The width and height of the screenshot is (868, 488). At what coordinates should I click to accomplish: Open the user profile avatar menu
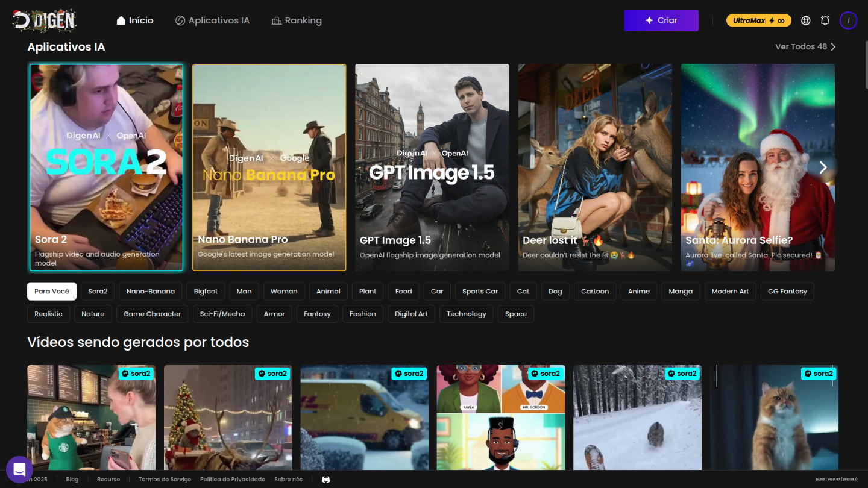pyautogui.click(x=848, y=20)
